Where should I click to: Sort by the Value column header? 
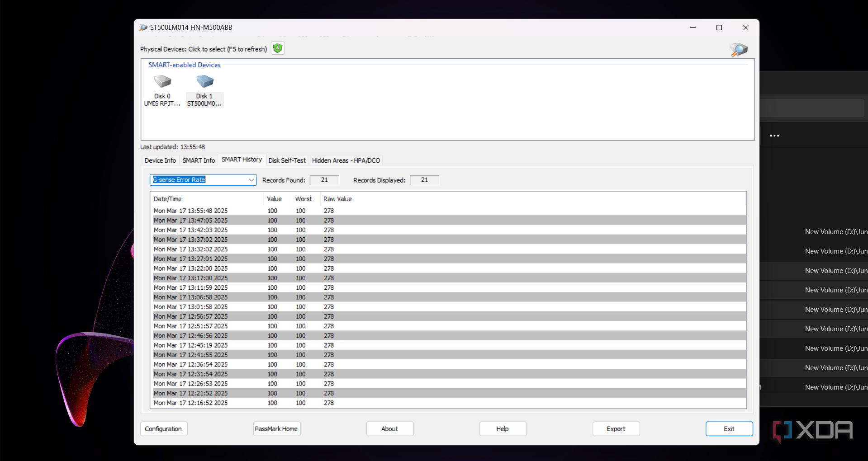click(277, 199)
